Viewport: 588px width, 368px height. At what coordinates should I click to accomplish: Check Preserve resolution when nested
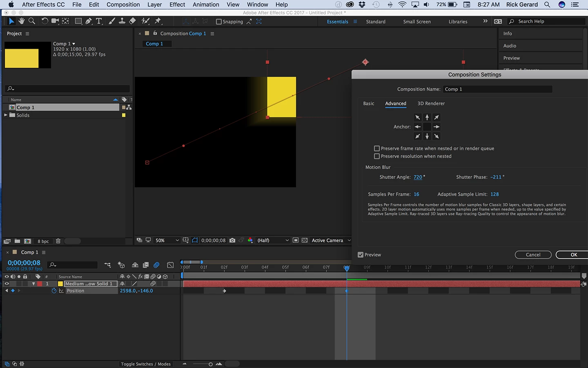[x=377, y=156]
